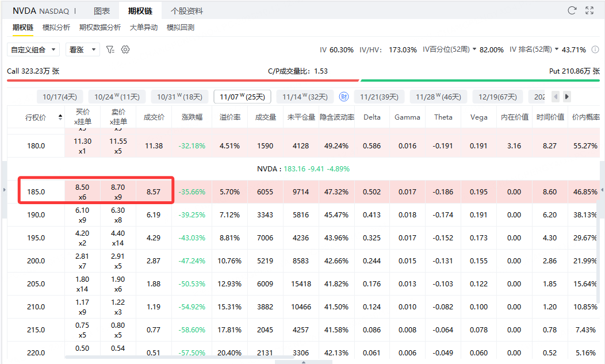The image size is (605, 364).
Task: Open the 看涨 option type dropdown
Action: (x=83, y=49)
